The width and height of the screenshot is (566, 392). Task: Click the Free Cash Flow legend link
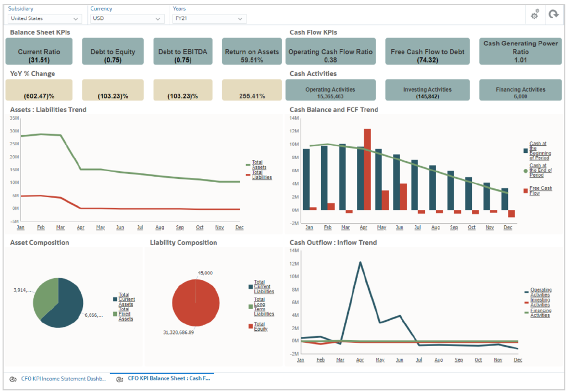pyautogui.click(x=540, y=191)
